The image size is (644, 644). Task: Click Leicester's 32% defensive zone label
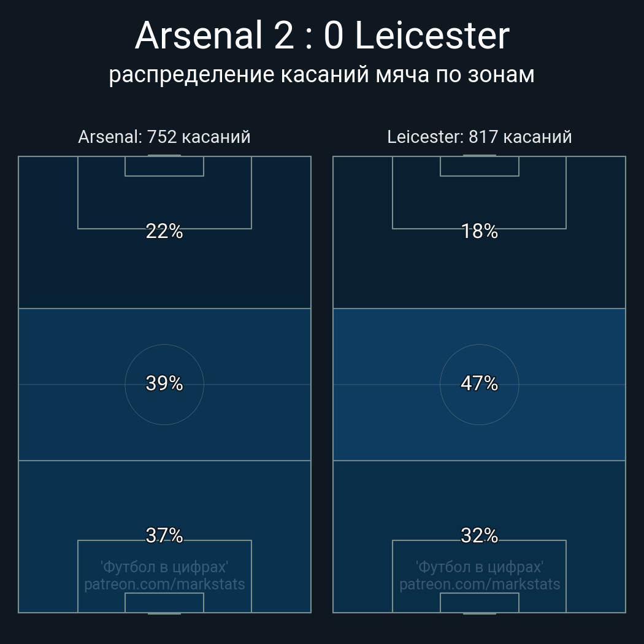(x=480, y=535)
